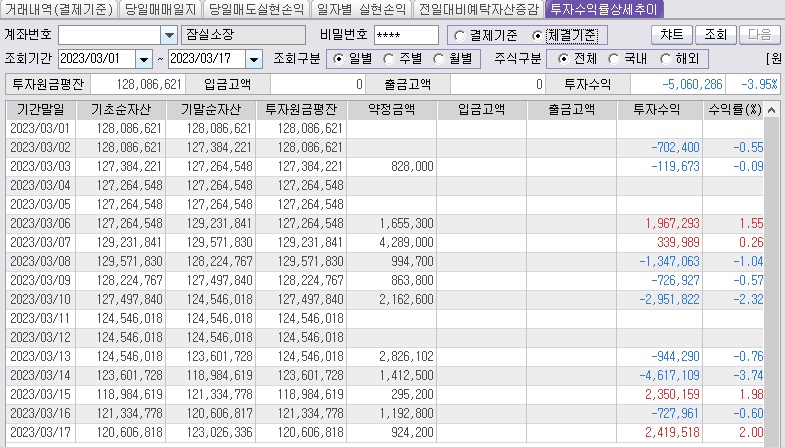Viewport: 785px width, 447px height.
Task: Click the 계좌번호 combo box field
Action: tap(110, 35)
